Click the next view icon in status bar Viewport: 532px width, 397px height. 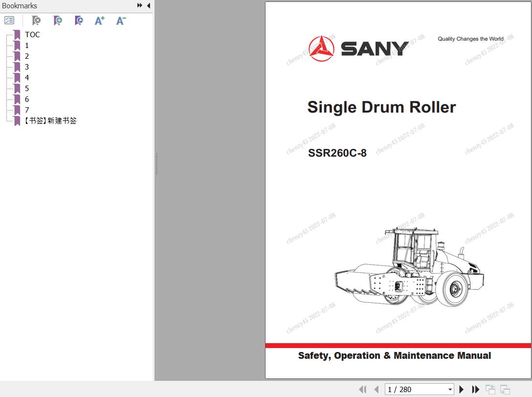click(505, 390)
